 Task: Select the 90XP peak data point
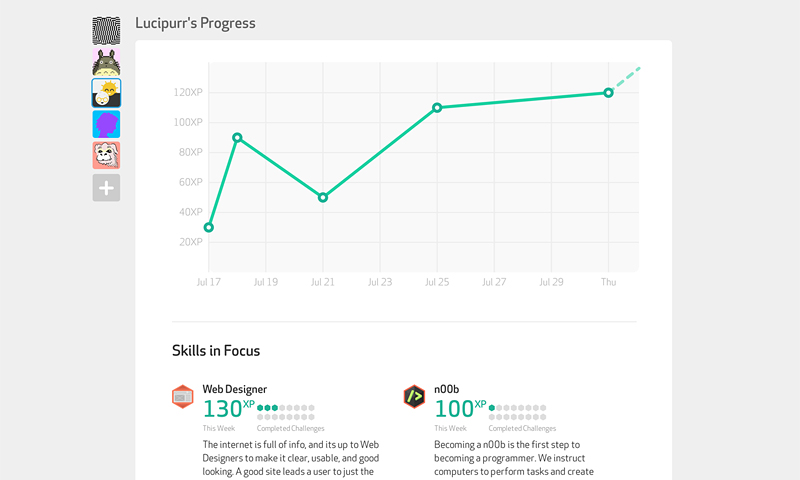pos(237,138)
